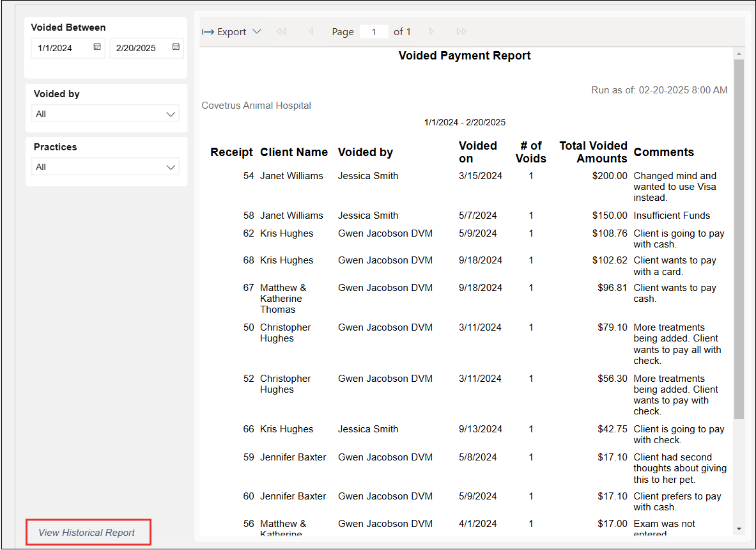Viewport: 756px width, 550px height.
Task: Go to next report page
Action: (x=431, y=31)
